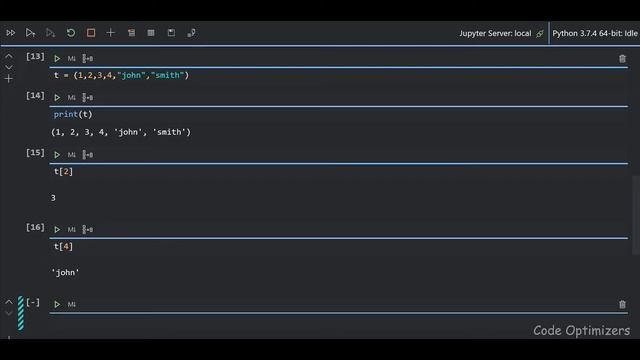Screen dimensions: 640x360
Task: Insert a new cell with the toolbar plus
Action: click(111, 33)
